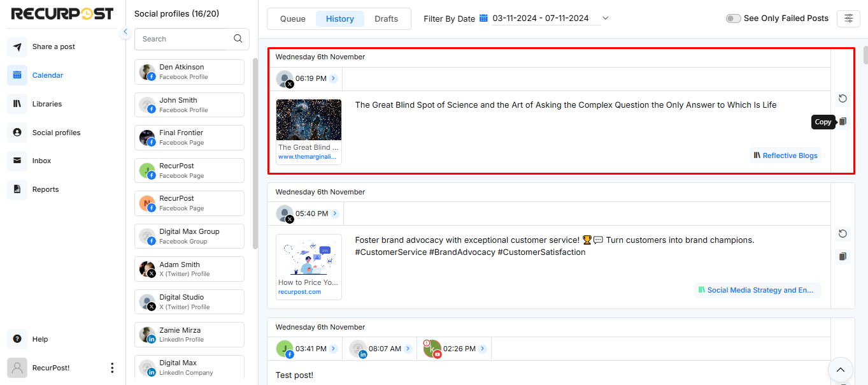
Task: Open Share a post from sidebar
Action: pos(53,47)
